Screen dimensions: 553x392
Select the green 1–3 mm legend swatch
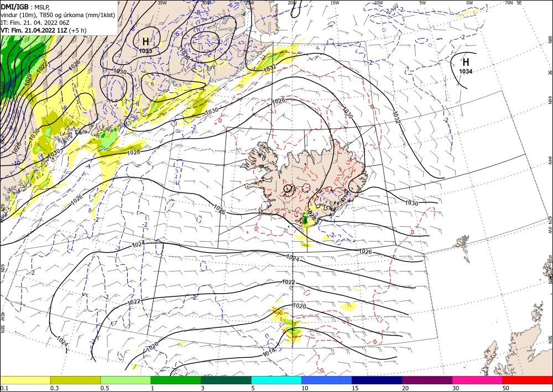(176, 380)
